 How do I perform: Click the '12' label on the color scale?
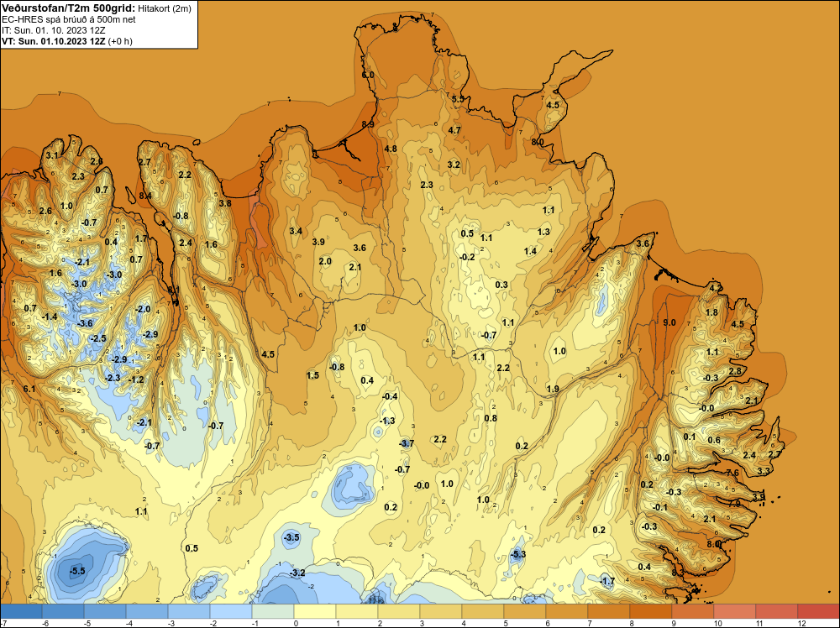tap(802, 623)
